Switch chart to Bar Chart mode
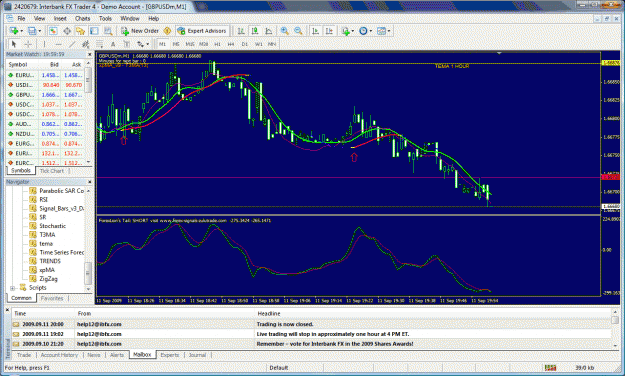Viewport: 625px width, 376px height. tap(241, 31)
